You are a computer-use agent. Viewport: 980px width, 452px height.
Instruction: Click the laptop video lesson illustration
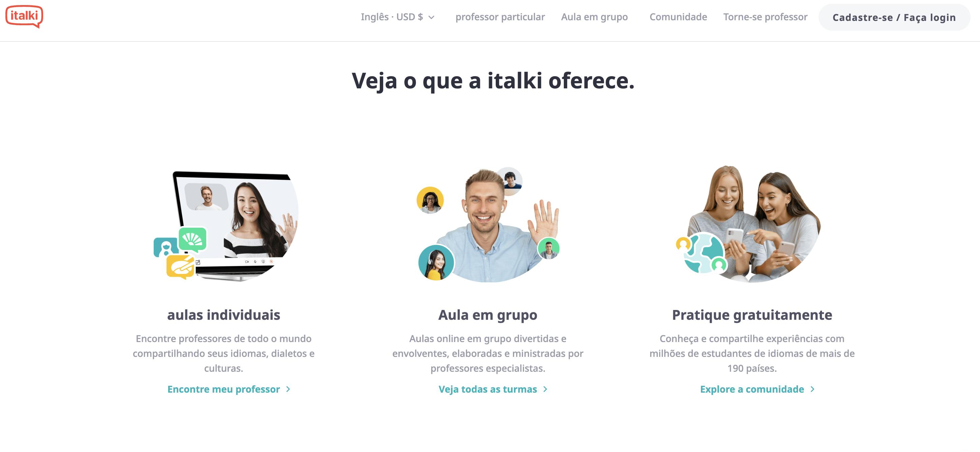226,226
